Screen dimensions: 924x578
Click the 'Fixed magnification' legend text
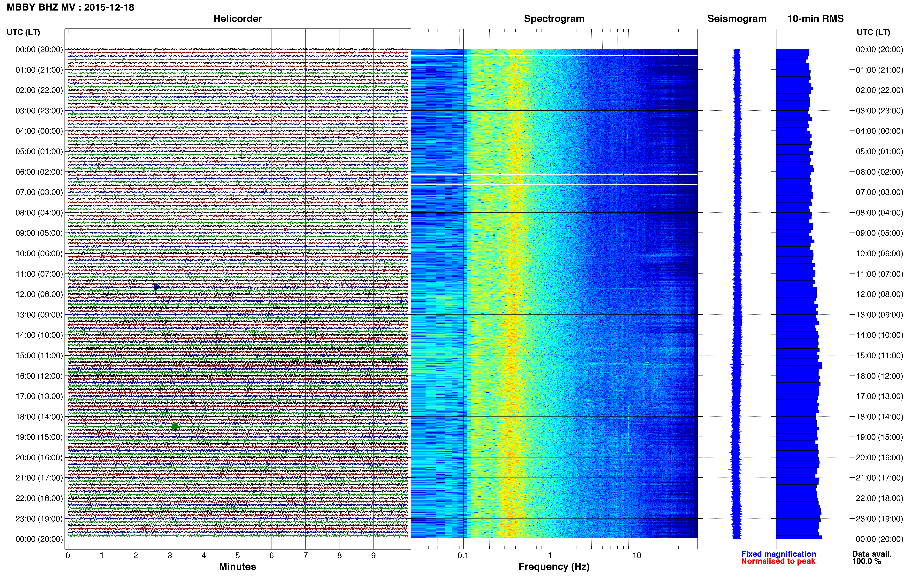tap(778, 554)
